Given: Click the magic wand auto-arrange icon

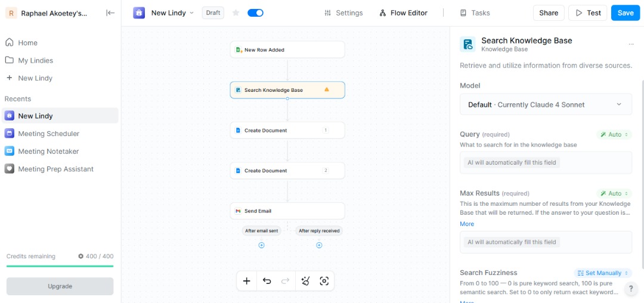Looking at the screenshot, I should click(x=305, y=281).
